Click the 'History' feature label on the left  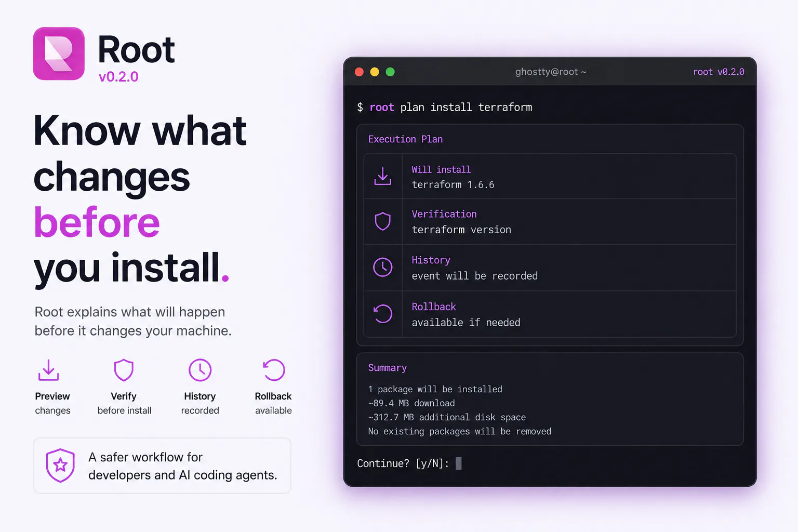pyautogui.click(x=200, y=396)
